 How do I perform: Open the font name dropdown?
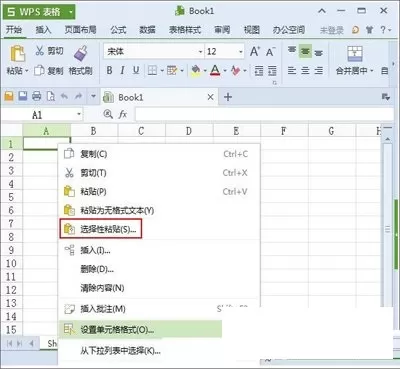click(x=200, y=52)
